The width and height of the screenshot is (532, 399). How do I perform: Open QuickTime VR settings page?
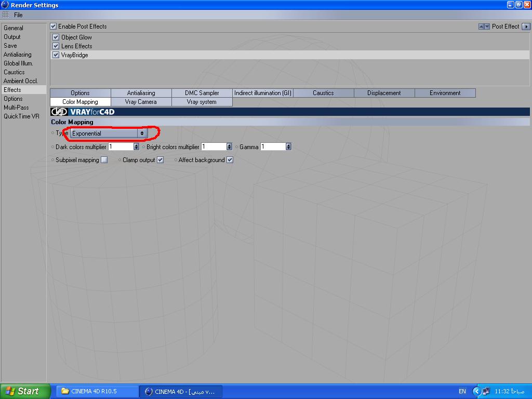click(21, 116)
